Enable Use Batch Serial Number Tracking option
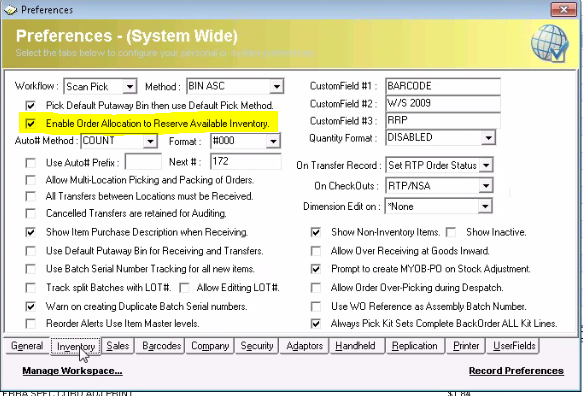The height and width of the screenshot is (396, 583). [x=30, y=269]
